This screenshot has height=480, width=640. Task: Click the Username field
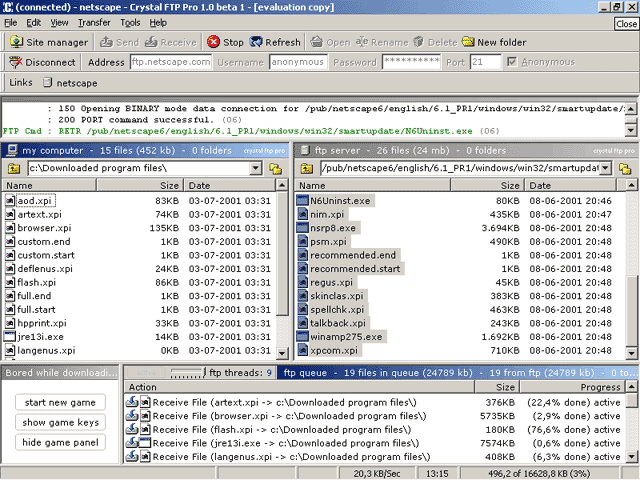(298, 62)
